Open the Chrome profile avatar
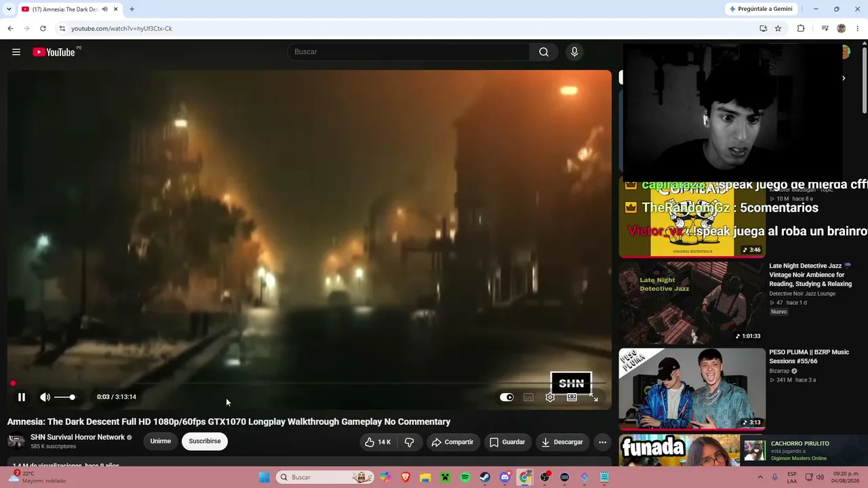This screenshot has width=868, height=488. tap(842, 28)
